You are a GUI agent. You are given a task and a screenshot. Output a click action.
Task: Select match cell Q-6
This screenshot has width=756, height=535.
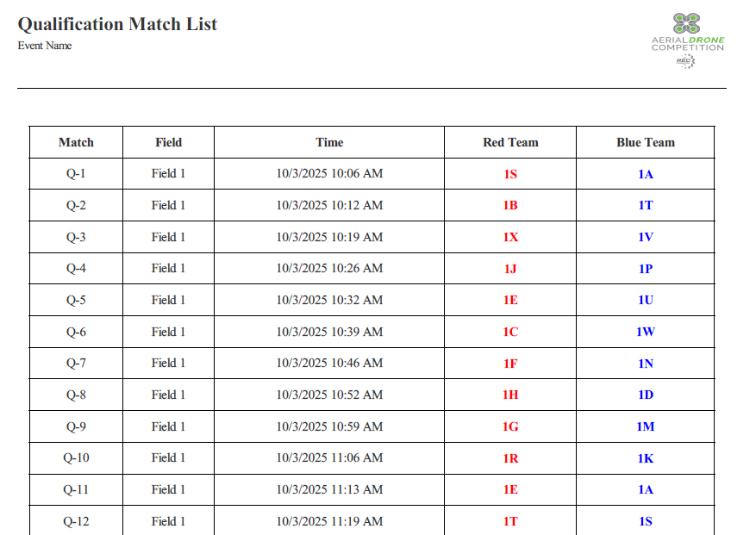[x=76, y=332]
